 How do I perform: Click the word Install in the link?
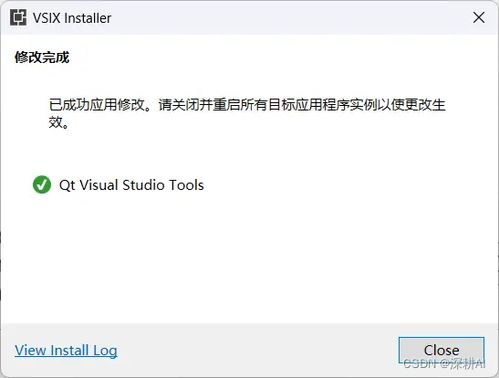click(x=69, y=350)
